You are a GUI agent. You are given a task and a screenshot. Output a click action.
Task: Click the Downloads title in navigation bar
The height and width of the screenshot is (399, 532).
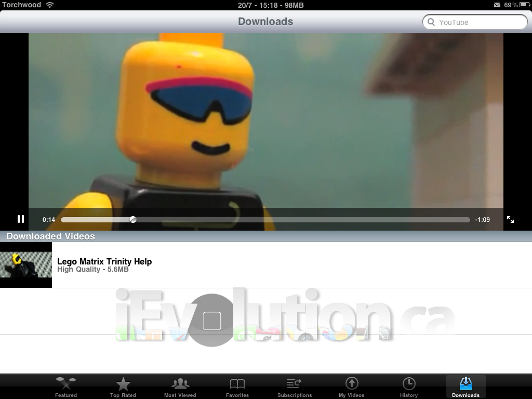pos(265,21)
